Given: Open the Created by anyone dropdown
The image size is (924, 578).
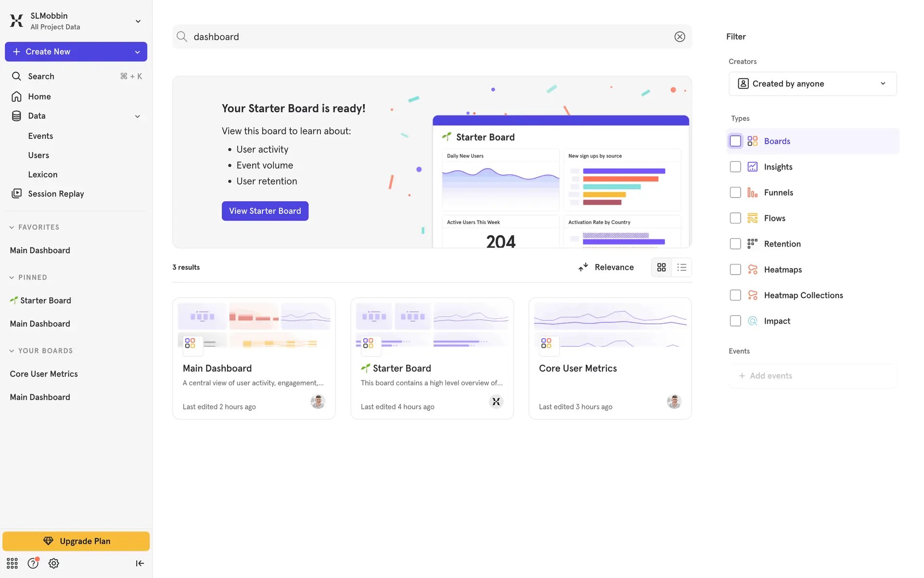Looking at the screenshot, I should click(812, 84).
